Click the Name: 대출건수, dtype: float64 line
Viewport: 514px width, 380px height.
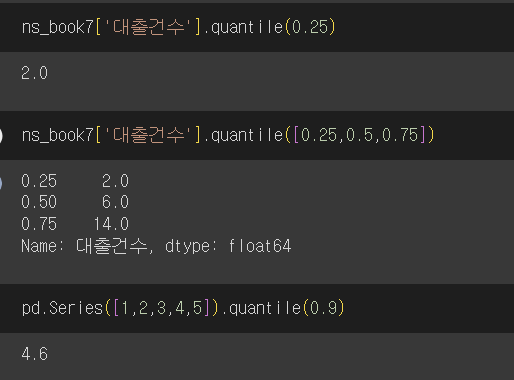tap(156, 246)
